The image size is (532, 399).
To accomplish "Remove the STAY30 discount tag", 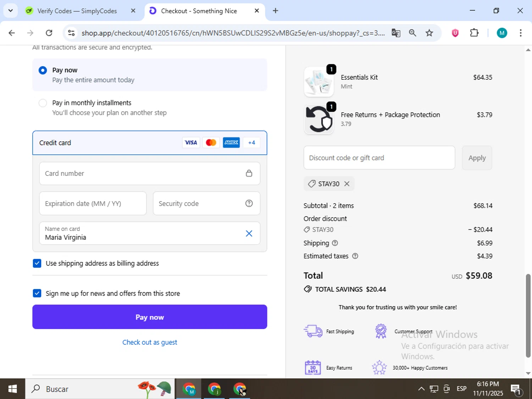I will pyautogui.click(x=347, y=184).
